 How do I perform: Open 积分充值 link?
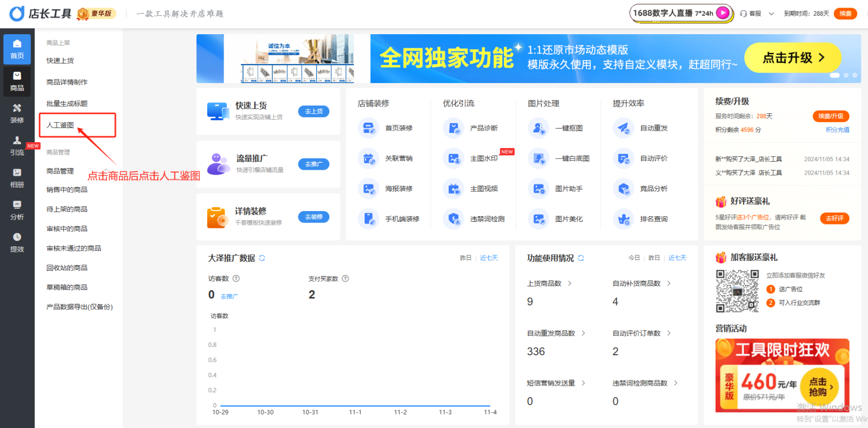coord(838,130)
